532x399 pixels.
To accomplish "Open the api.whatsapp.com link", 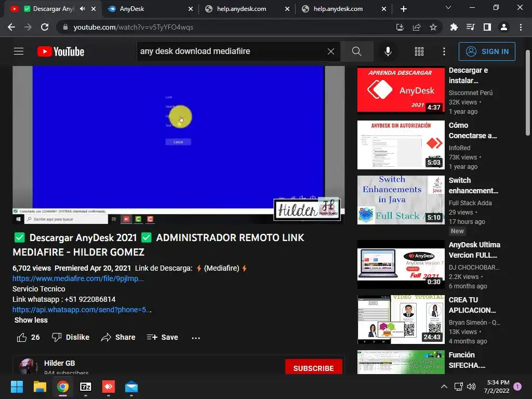I will point(82,310).
